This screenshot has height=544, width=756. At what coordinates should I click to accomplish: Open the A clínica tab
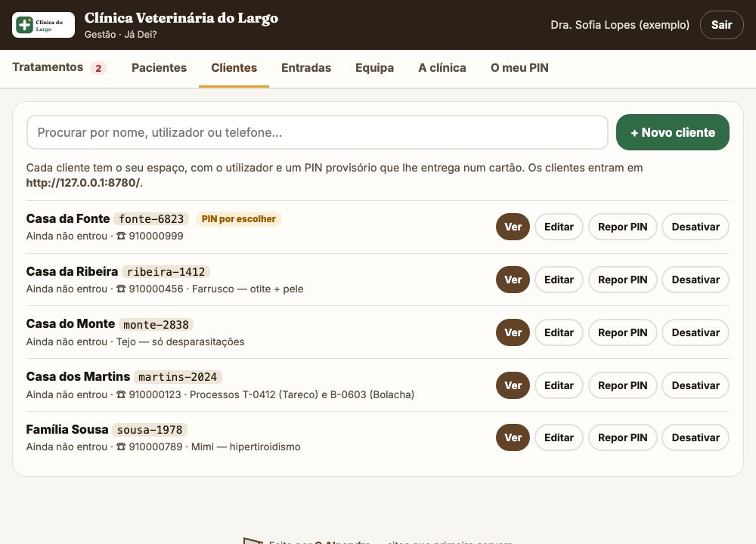(442, 68)
